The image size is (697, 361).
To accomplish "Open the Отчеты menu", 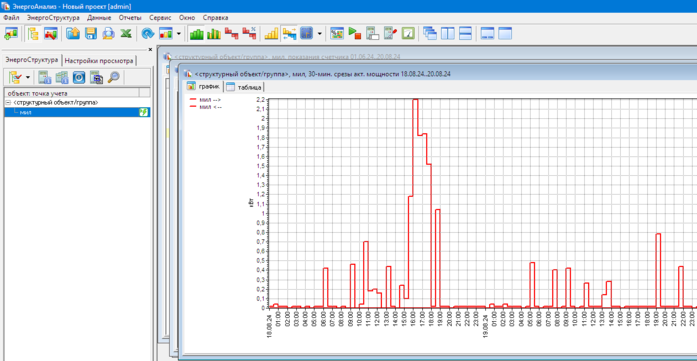I will pos(130,18).
